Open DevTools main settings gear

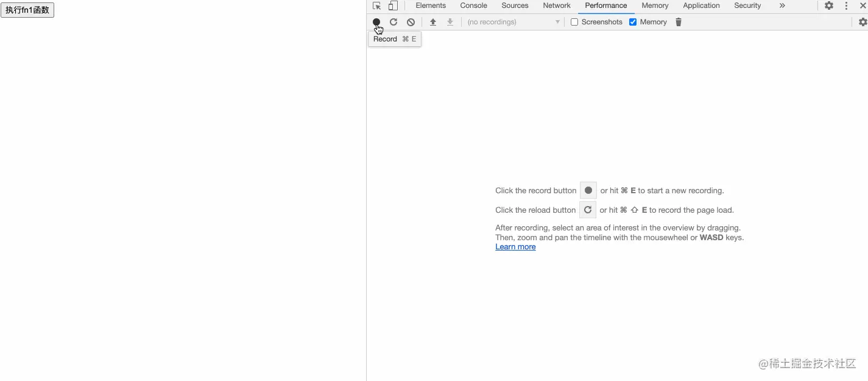click(x=829, y=5)
